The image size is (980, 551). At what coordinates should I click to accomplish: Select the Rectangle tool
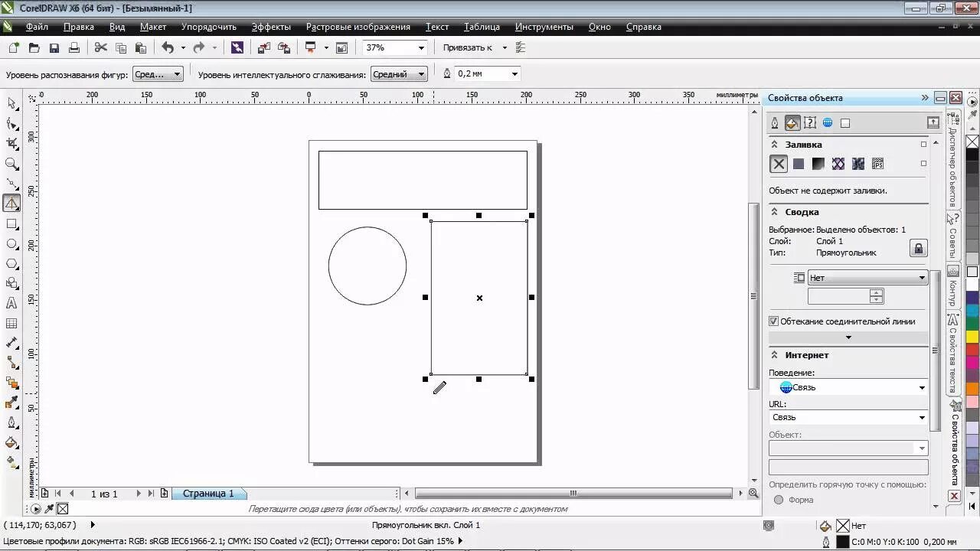[11, 223]
